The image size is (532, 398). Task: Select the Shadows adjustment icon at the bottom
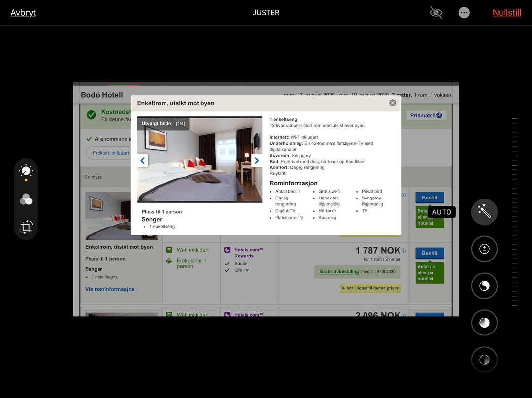click(x=484, y=360)
